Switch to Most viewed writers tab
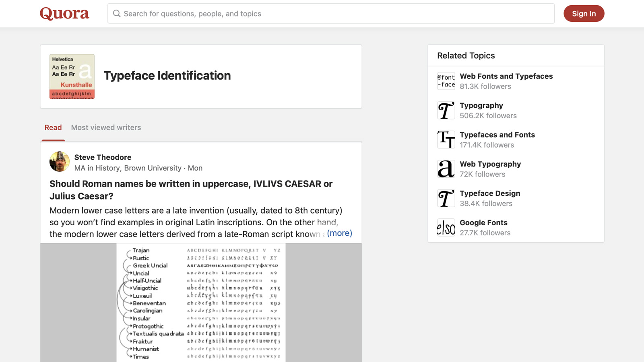This screenshot has height=362, width=644. click(106, 128)
